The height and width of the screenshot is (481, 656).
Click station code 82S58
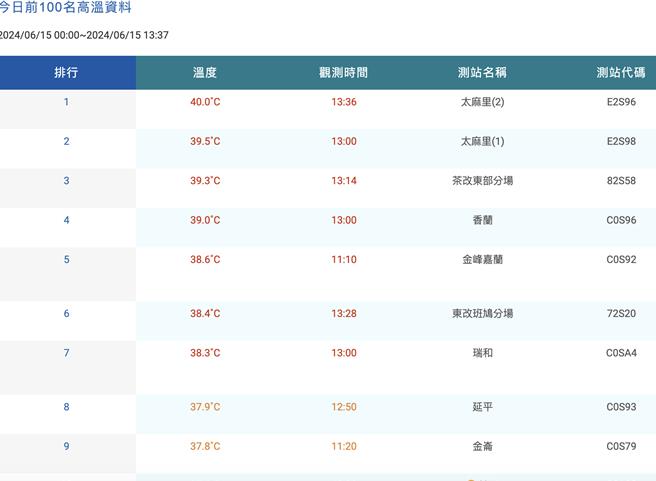click(x=621, y=180)
